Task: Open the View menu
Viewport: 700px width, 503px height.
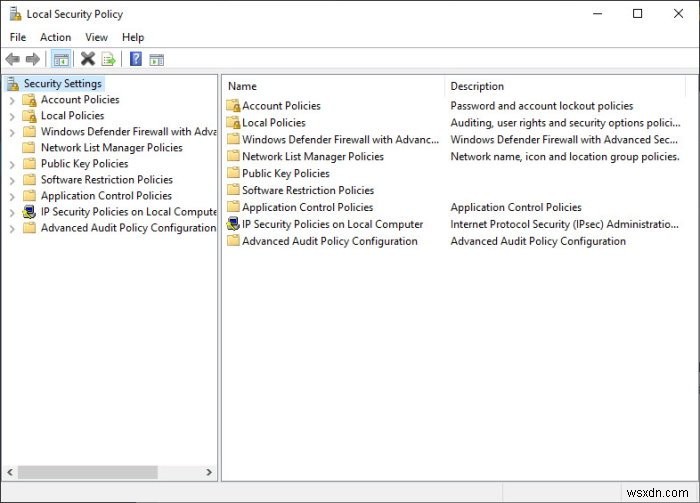Action: click(96, 37)
